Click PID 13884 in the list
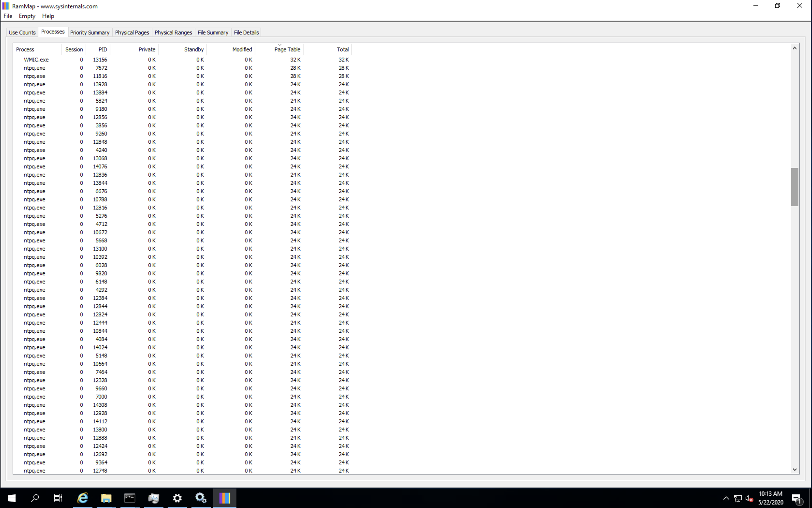 pos(100,92)
